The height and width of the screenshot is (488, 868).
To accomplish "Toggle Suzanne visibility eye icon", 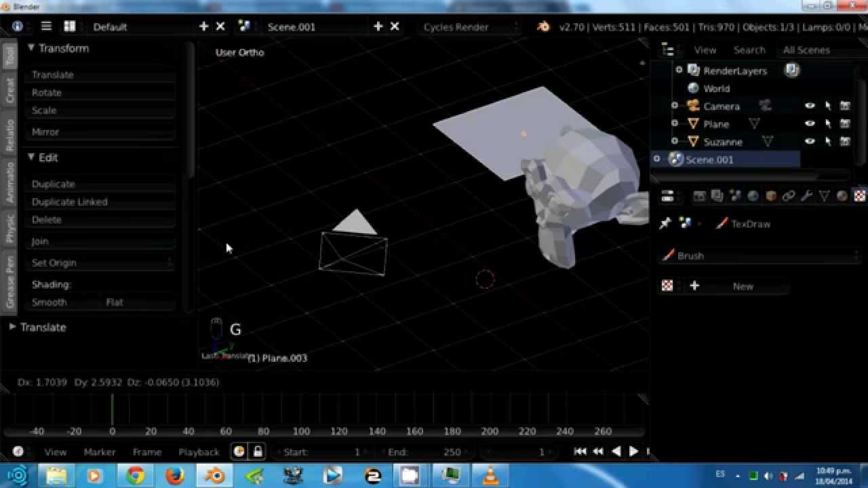I will click(x=810, y=141).
